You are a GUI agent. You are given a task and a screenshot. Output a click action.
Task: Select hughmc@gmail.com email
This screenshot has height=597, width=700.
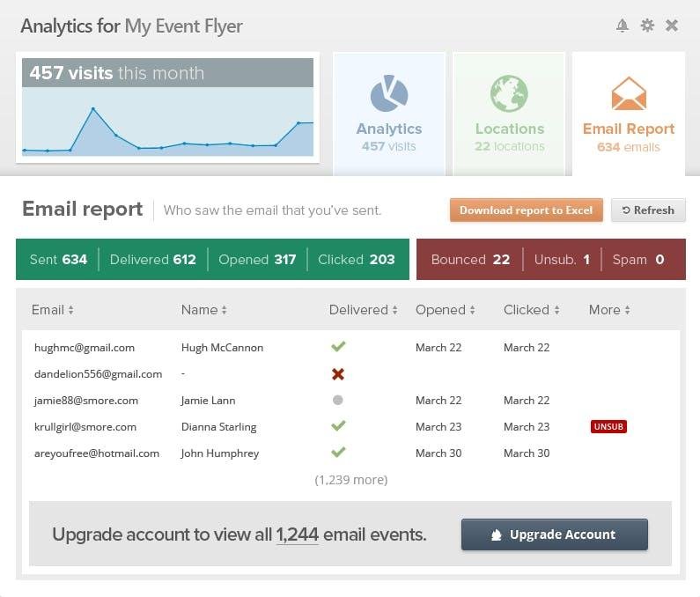(x=85, y=348)
